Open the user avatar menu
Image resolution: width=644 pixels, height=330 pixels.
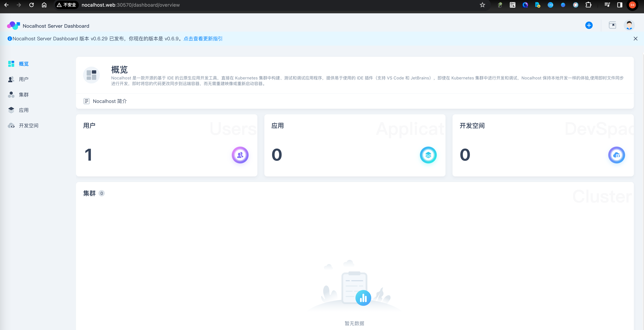click(x=629, y=25)
